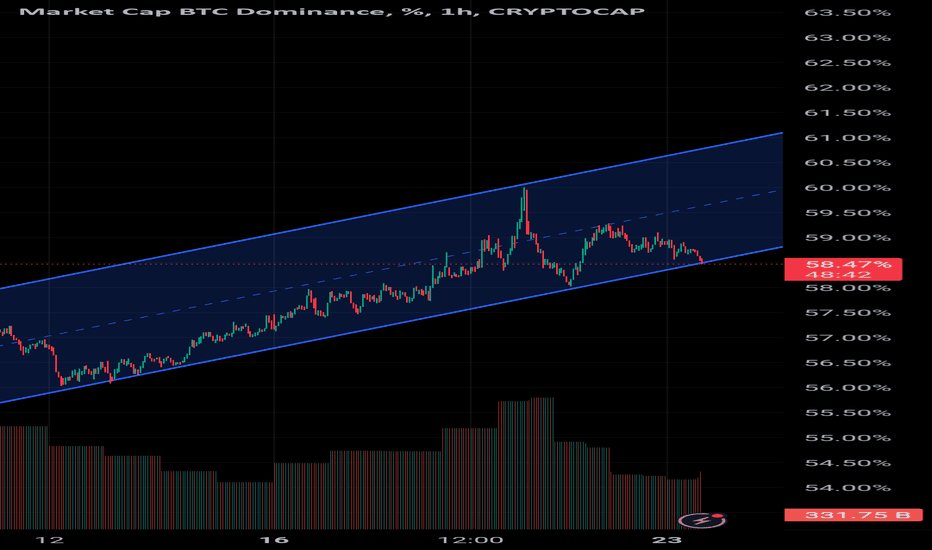Select the 58.47% current price label
Image resolution: width=932 pixels, height=550 pixels.
tap(843, 269)
